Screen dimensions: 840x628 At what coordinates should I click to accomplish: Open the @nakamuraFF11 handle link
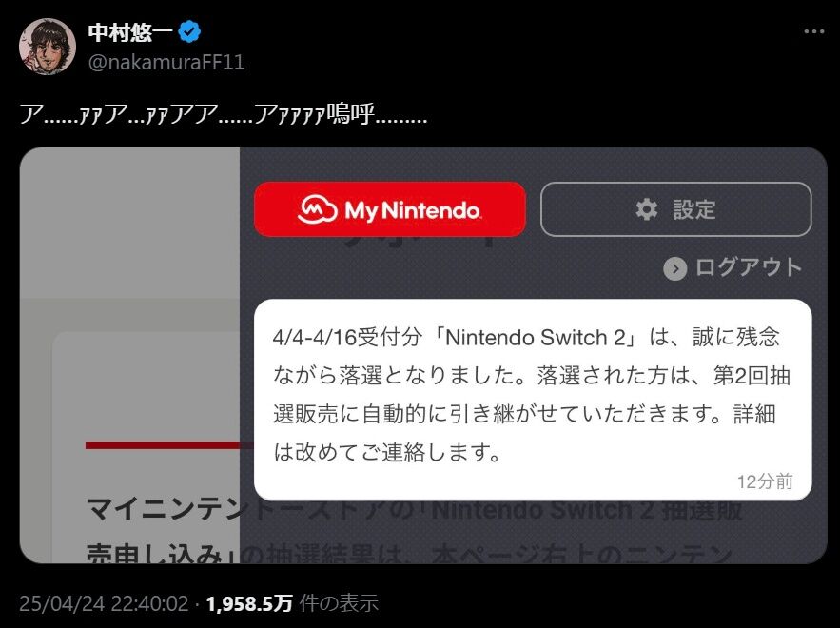(166, 63)
